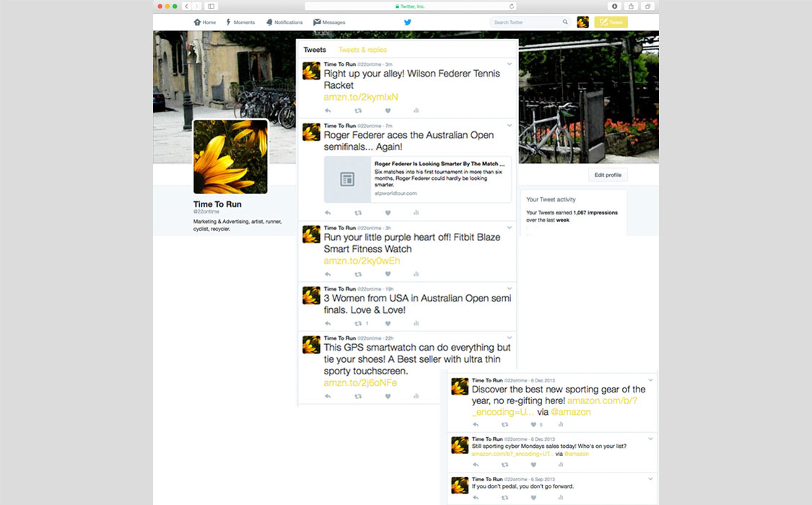
Task: Expand options for Roger Federer aces tweet
Action: (510, 126)
